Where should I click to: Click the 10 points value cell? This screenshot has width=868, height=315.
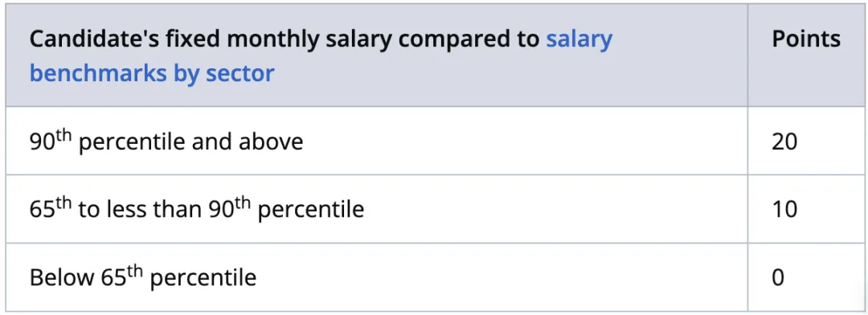pyautogui.click(x=784, y=209)
